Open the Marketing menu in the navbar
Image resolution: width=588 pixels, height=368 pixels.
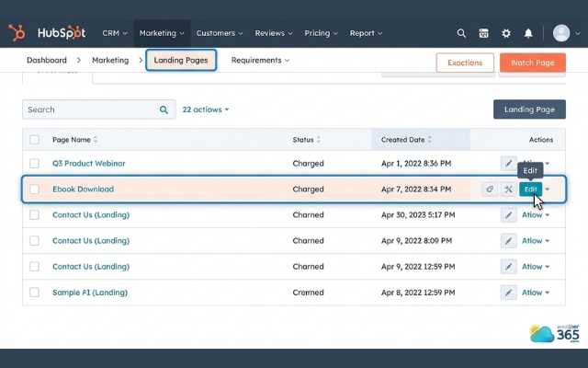(x=162, y=33)
